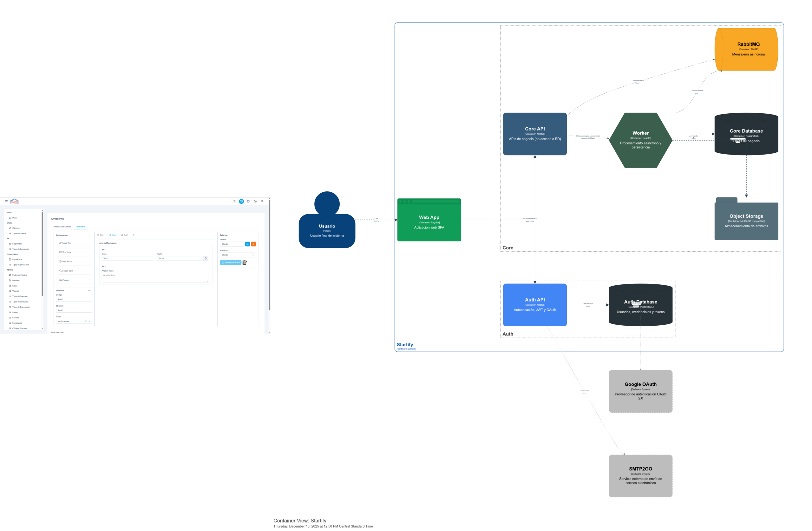The image size is (812, 531).
Task: Select the Step3 tab
Action: [x=125, y=235]
